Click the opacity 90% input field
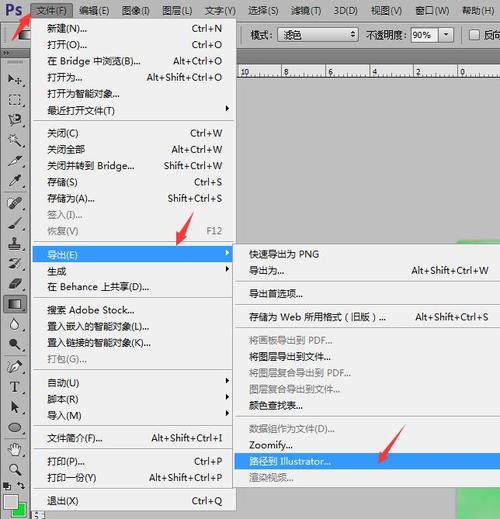The width and height of the screenshot is (500, 519). point(424,35)
